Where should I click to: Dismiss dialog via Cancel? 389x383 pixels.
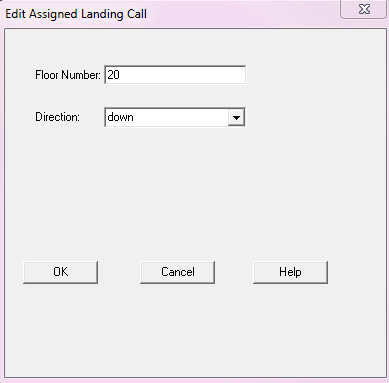(x=177, y=272)
